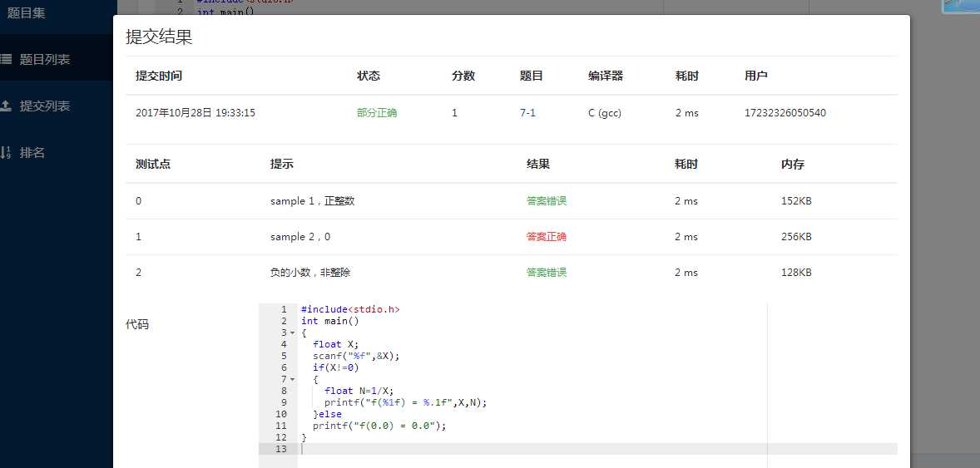Viewport: 980px width, 468px height.
Task: Click compiler value C (gcc)
Action: pos(604,113)
